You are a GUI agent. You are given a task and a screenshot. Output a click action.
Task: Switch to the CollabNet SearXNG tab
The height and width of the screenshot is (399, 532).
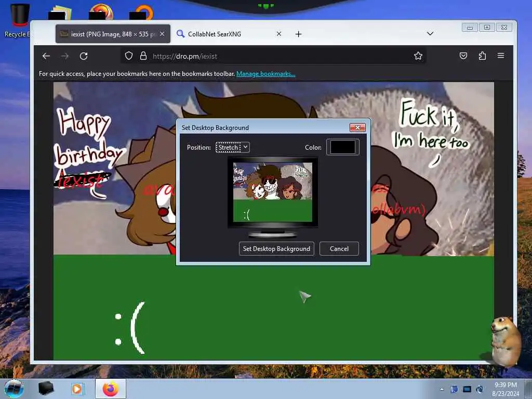coord(229,34)
